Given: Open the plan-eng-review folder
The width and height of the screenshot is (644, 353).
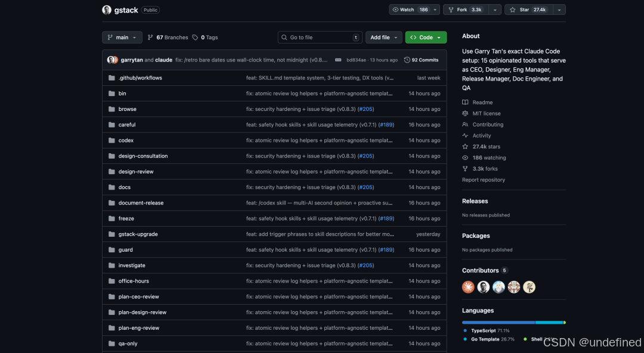Looking at the screenshot, I should tap(139, 327).
